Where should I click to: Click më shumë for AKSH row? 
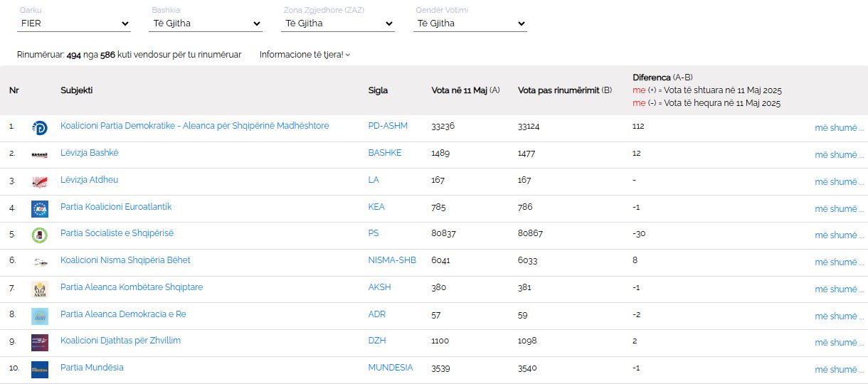[840, 289]
